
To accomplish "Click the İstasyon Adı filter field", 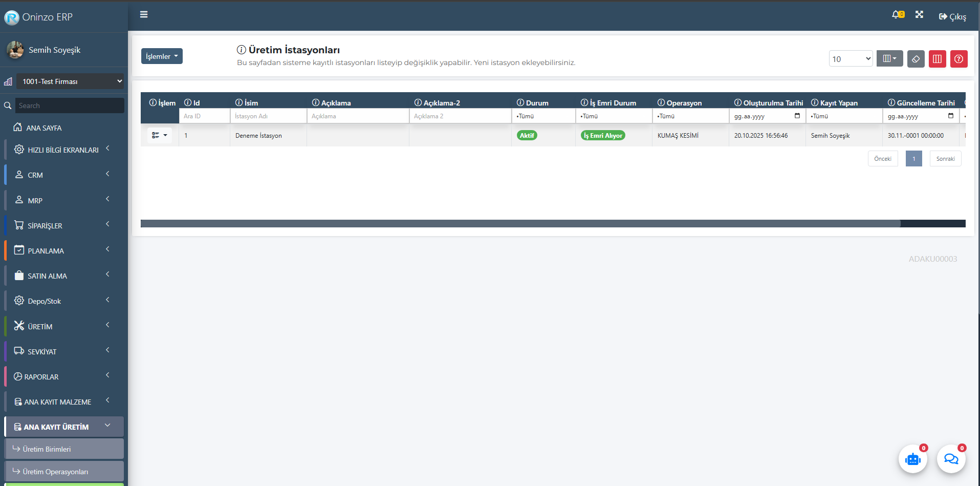I will 268,116.
